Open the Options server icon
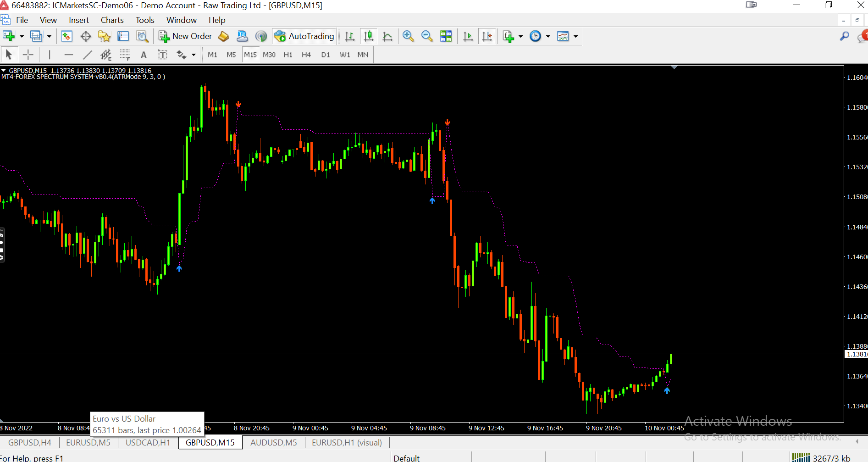This screenshot has width=868, height=462. click(x=242, y=36)
